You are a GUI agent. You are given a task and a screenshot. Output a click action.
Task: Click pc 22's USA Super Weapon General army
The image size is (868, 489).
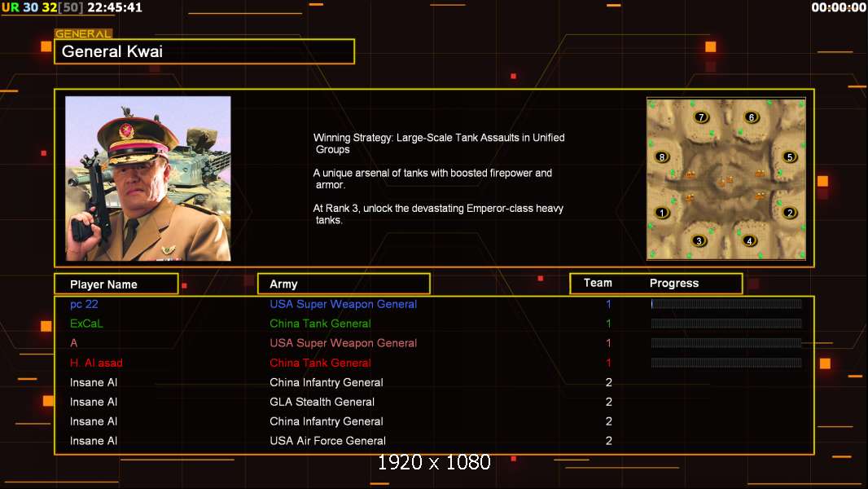pyautogui.click(x=344, y=304)
